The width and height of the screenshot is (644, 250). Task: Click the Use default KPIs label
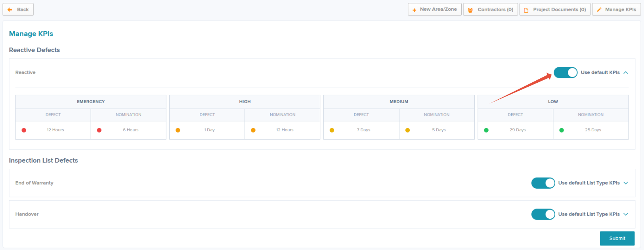[x=600, y=72]
